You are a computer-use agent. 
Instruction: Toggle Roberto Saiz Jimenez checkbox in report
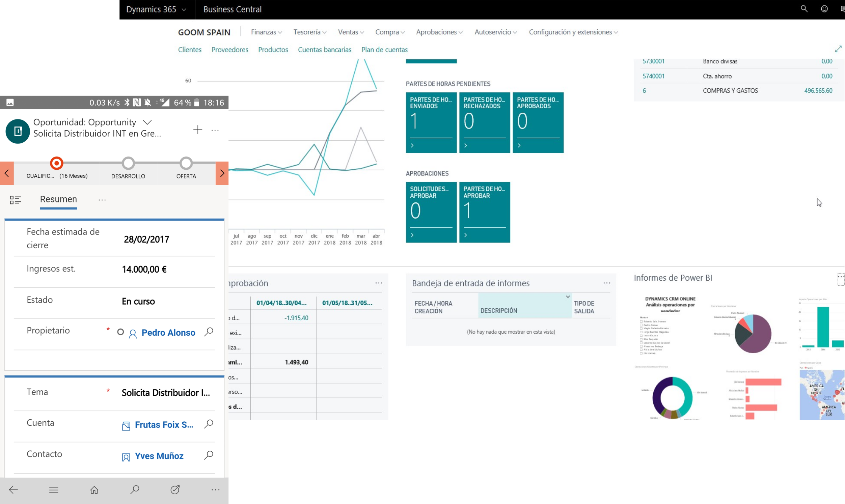pyautogui.click(x=641, y=321)
